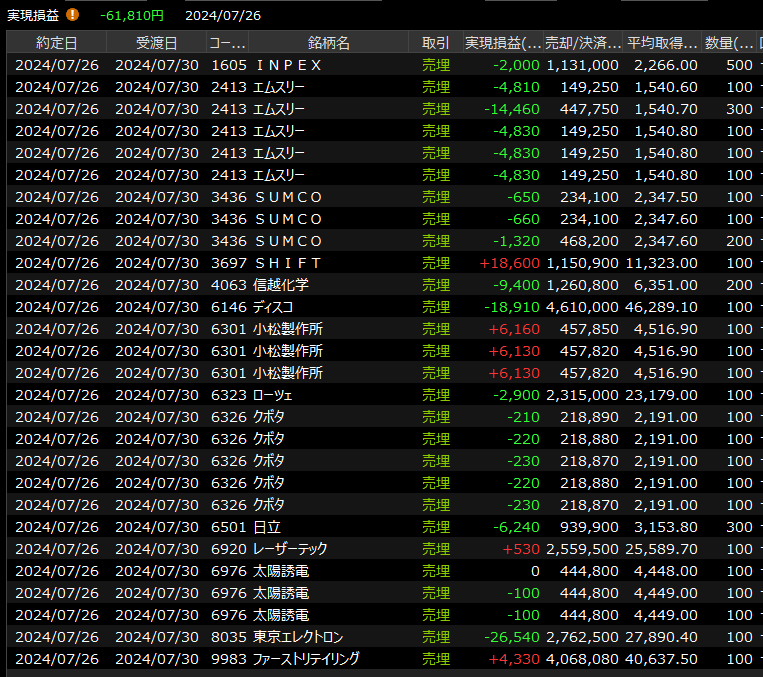Click the レーザーテック stock name

pos(292,549)
